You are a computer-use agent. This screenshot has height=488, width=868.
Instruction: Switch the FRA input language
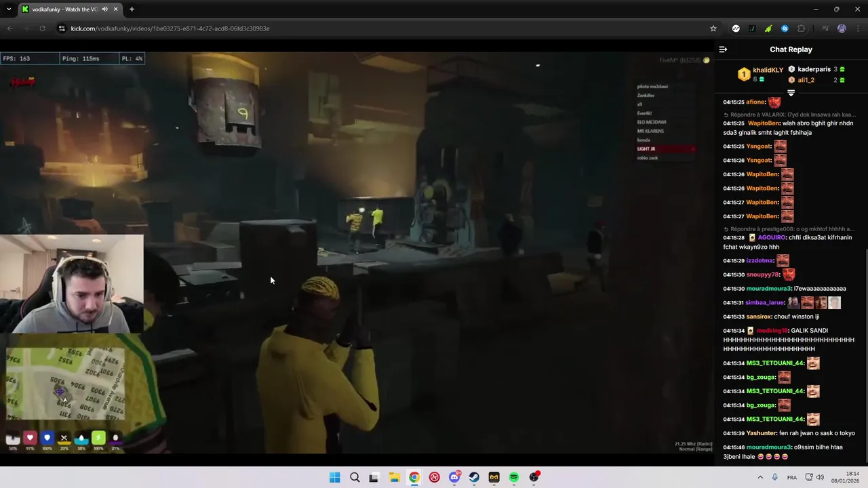point(792,477)
